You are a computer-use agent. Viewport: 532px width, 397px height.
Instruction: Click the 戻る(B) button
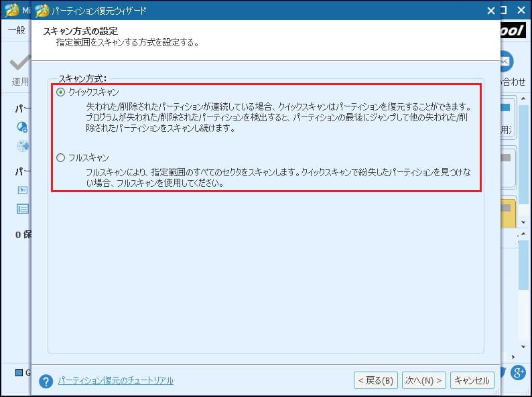pos(376,380)
